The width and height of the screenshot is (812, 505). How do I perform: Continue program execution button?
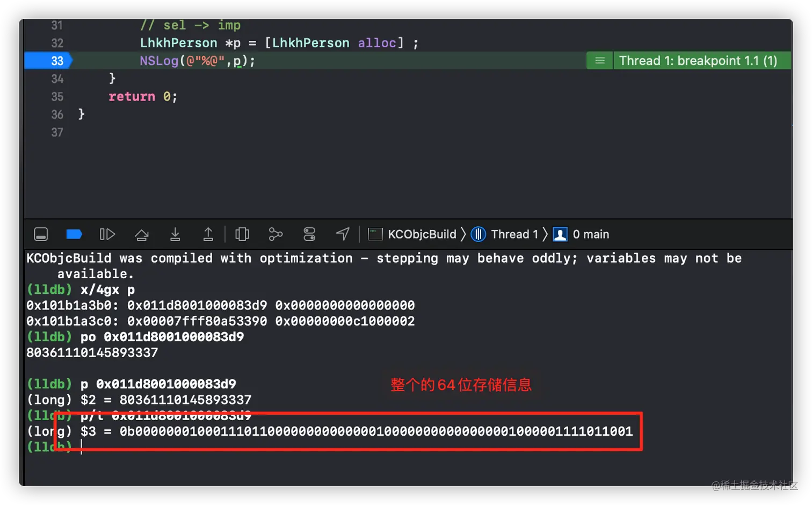(107, 234)
